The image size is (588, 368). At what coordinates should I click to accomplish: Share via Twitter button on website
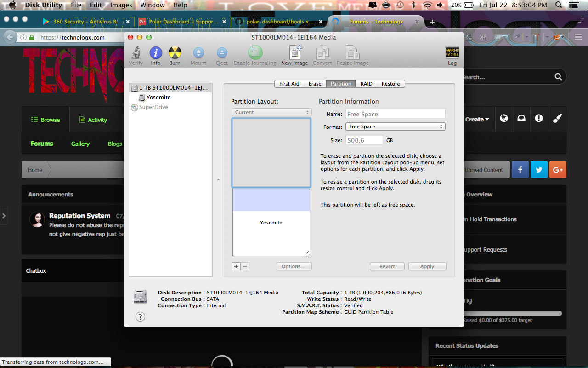point(539,170)
